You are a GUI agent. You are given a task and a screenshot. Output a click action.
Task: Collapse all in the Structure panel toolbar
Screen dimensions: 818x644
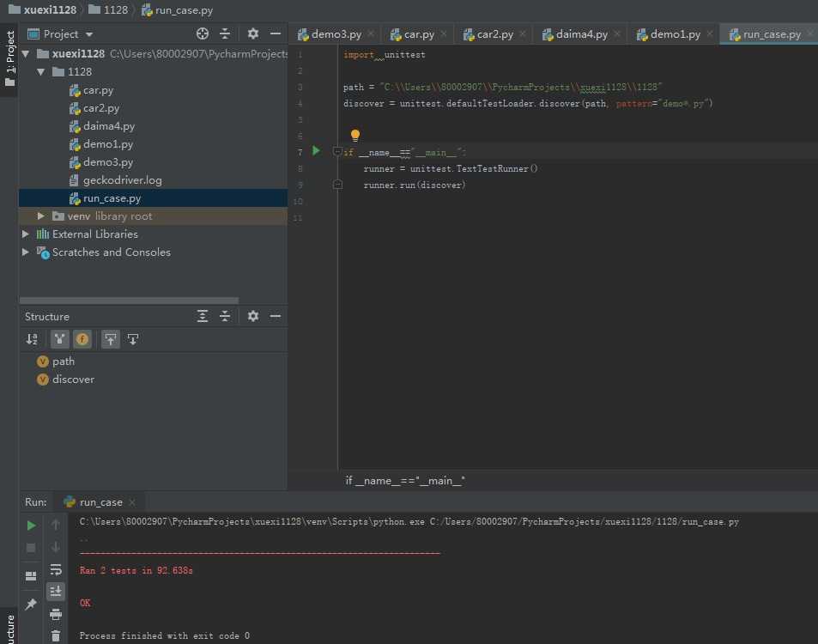point(225,316)
